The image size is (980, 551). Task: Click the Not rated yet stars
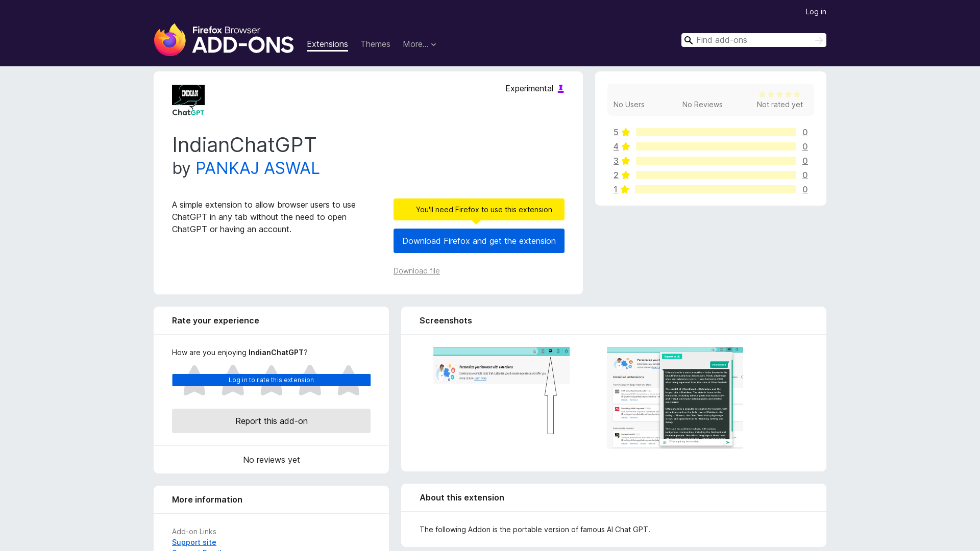click(x=779, y=94)
